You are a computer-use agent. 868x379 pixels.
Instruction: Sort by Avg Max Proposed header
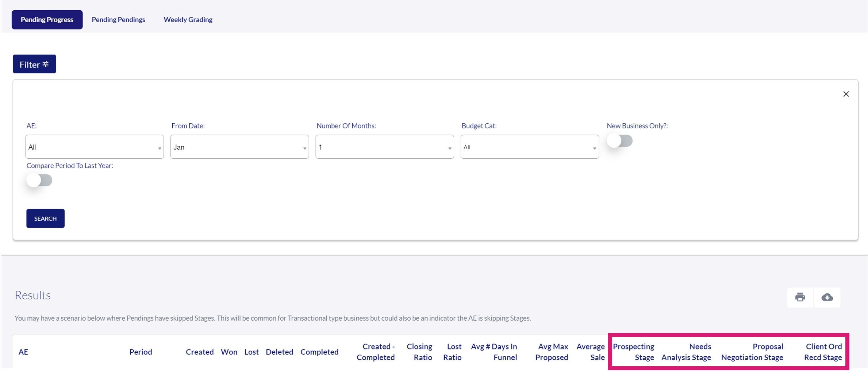[x=552, y=352]
